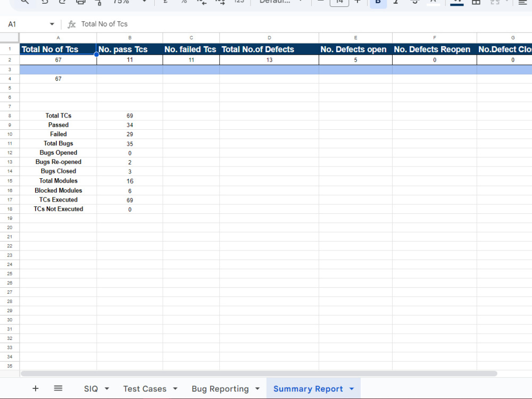Viewport: 532px width, 399px height.
Task: Select cell 'Total No.of Defects'
Action: pos(269,49)
